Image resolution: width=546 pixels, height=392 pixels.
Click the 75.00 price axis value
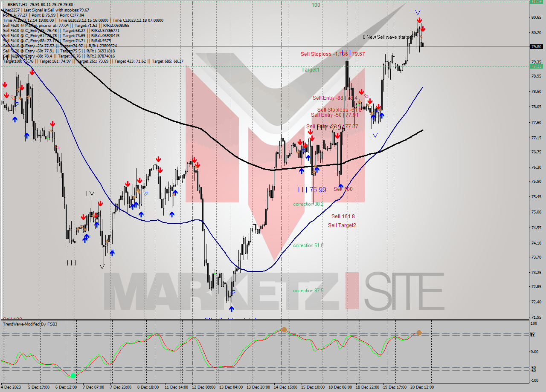click(537, 212)
